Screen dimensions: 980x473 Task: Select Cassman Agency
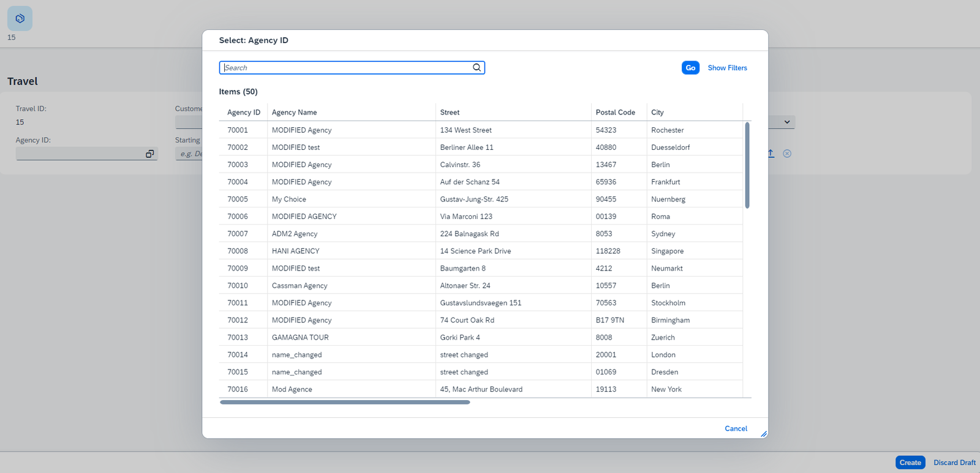click(x=481, y=286)
